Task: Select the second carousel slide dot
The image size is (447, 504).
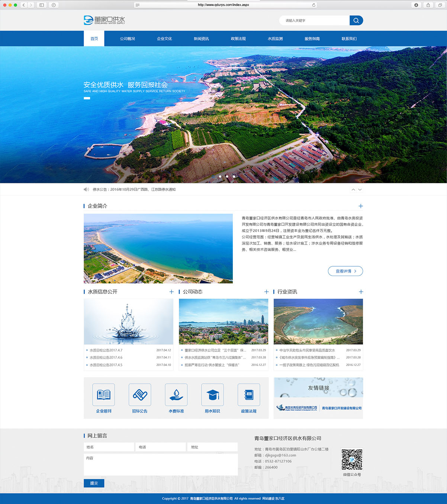Action: tap(220, 176)
